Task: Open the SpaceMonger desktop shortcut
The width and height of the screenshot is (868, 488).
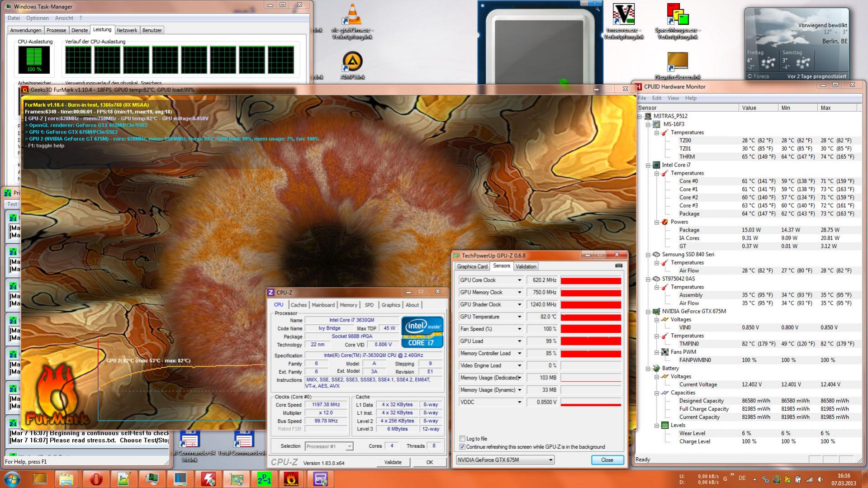Action: pyautogui.click(x=677, y=22)
